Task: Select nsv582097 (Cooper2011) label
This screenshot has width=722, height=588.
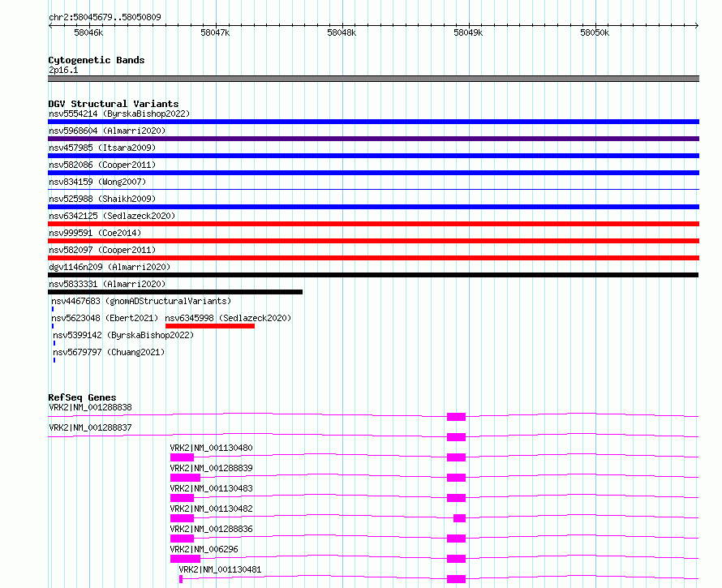Action: coord(102,250)
